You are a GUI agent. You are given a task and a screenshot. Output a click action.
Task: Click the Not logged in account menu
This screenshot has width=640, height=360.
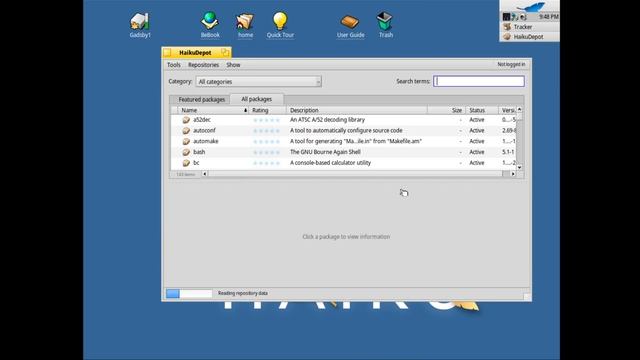pyautogui.click(x=511, y=64)
